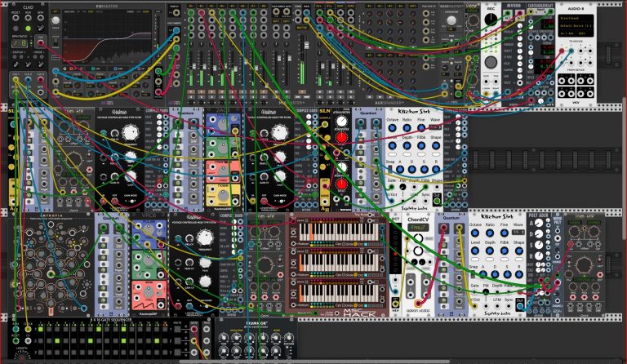Image resolution: width=627 pixels, height=364 pixels.
Task: Click the yellow CLK 1 output jack on CLKD
Action: [x=16, y=79]
